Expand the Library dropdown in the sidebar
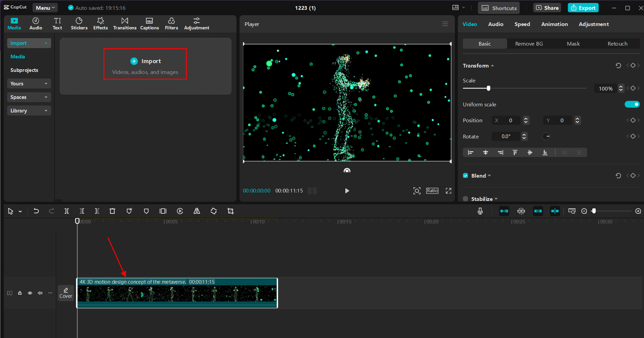This screenshot has height=338, width=644. pos(29,110)
